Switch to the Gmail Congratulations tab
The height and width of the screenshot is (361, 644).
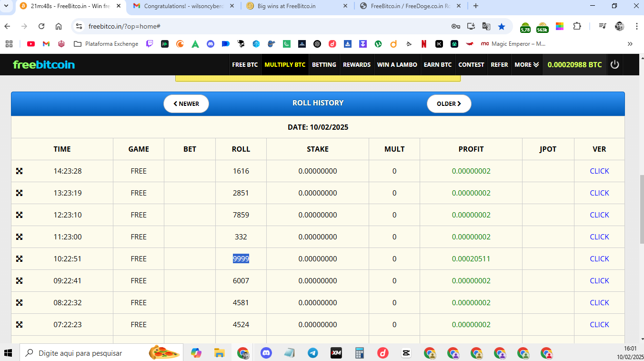tap(183, 6)
